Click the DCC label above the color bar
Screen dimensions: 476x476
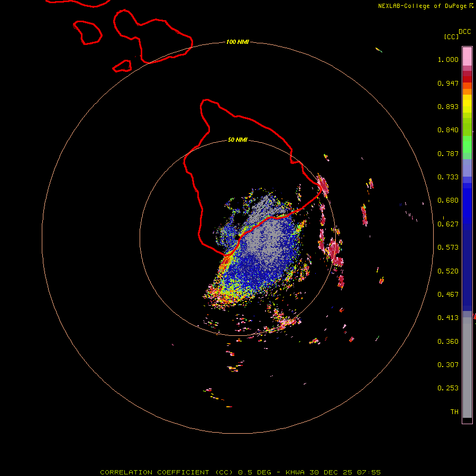[x=464, y=32]
